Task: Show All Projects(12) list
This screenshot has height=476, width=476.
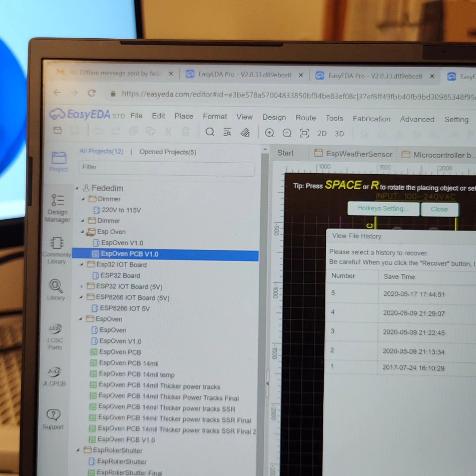Action: coord(101,151)
